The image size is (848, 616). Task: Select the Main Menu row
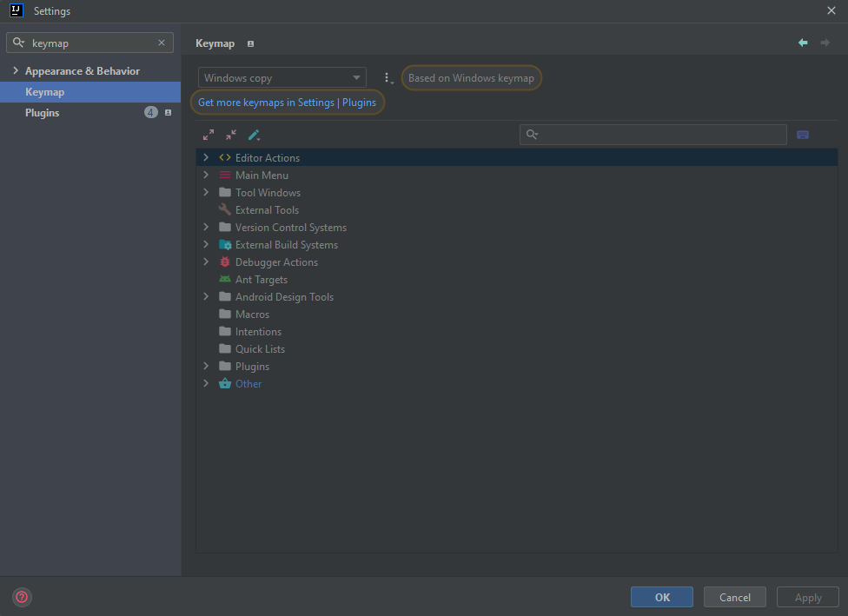(516, 175)
